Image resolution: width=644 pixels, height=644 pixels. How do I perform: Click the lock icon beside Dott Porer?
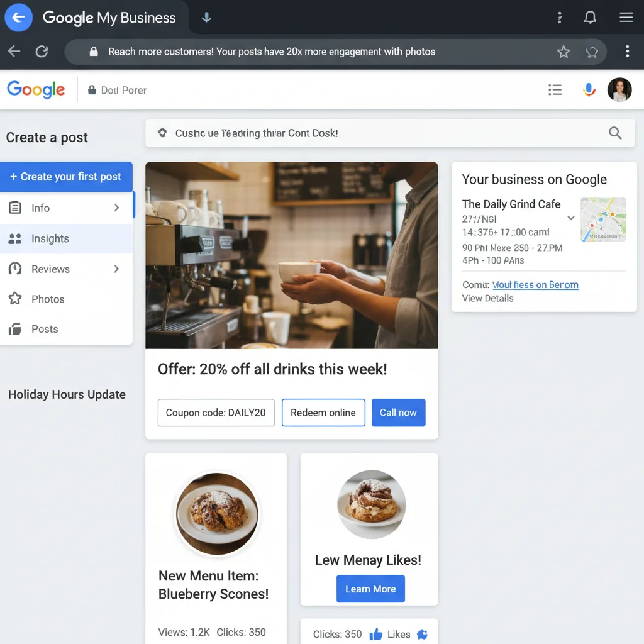(92, 90)
